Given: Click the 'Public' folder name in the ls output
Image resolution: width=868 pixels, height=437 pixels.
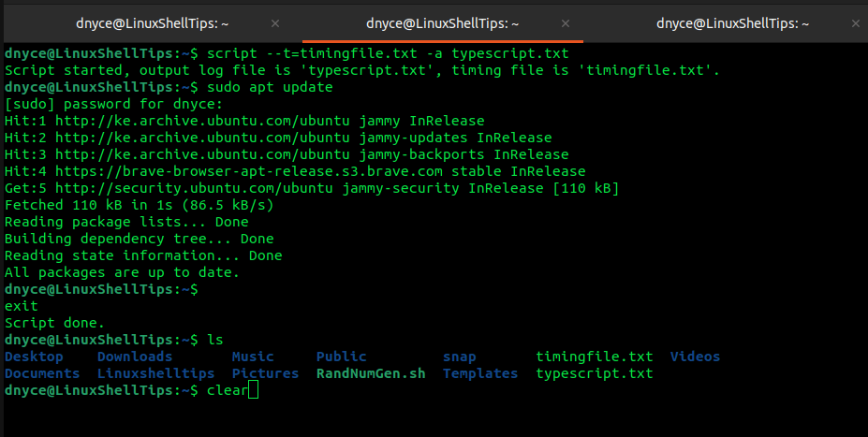Looking at the screenshot, I should (x=342, y=357).
